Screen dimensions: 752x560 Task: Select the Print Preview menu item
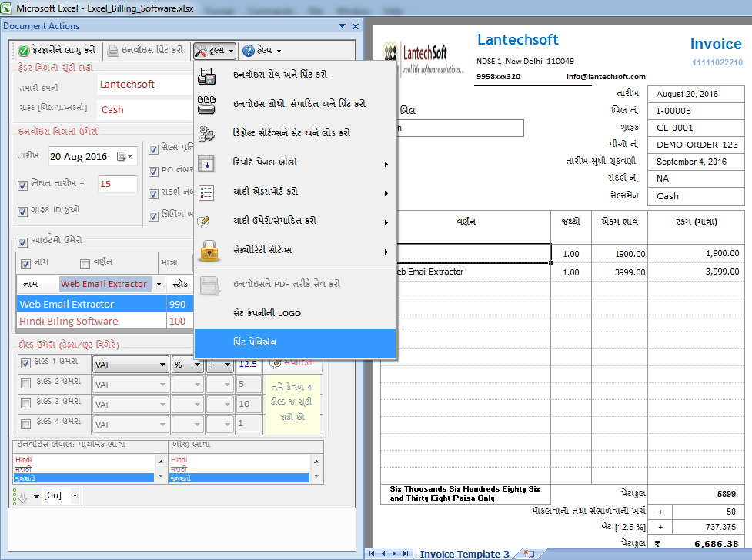pyautogui.click(x=295, y=343)
